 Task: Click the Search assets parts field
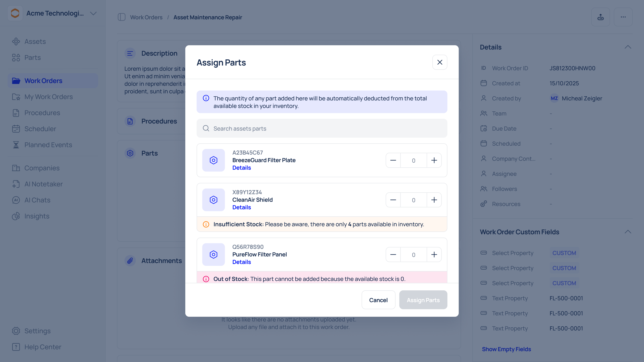tap(322, 128)
